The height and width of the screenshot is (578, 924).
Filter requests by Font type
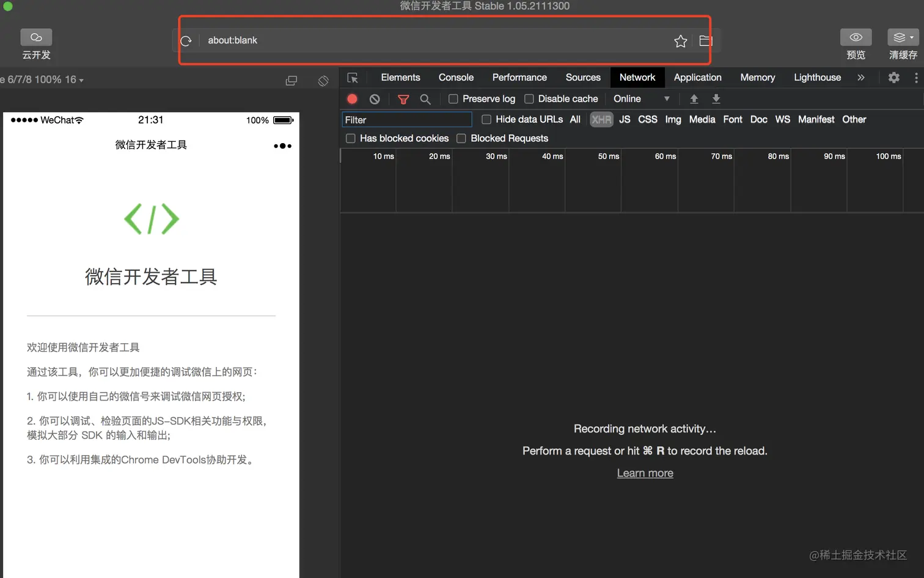(733, 119)
